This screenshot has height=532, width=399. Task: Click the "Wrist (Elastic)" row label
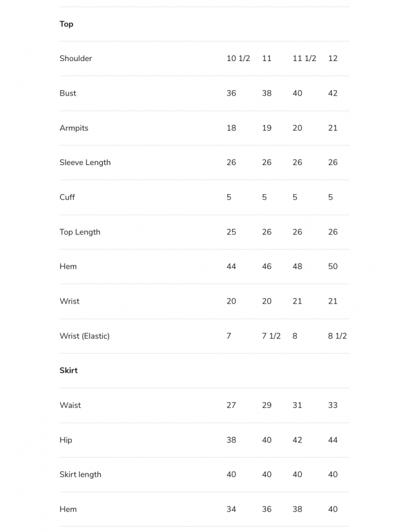84,336
